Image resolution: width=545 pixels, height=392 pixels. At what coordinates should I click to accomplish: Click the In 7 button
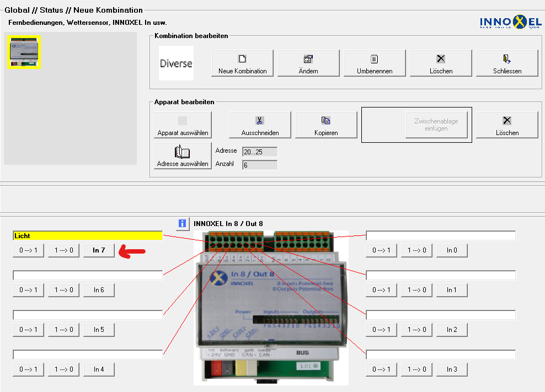[x=99, y=250]
